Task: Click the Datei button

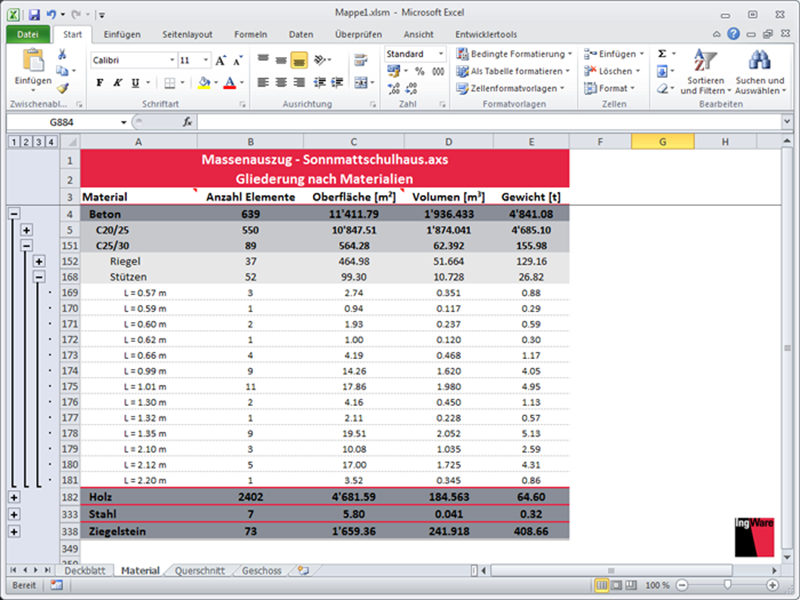Action: click(x=27, y=34)
